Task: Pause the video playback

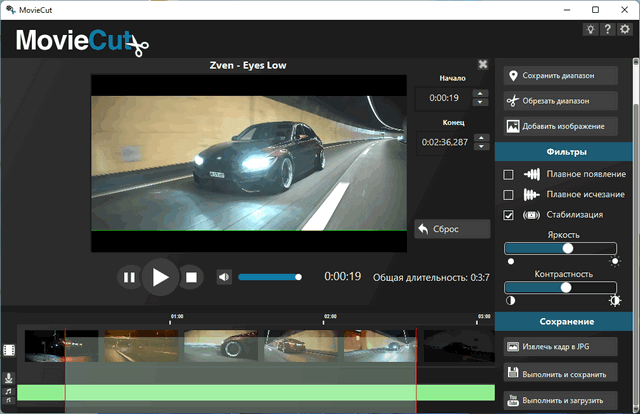Action: pos(129,277)
